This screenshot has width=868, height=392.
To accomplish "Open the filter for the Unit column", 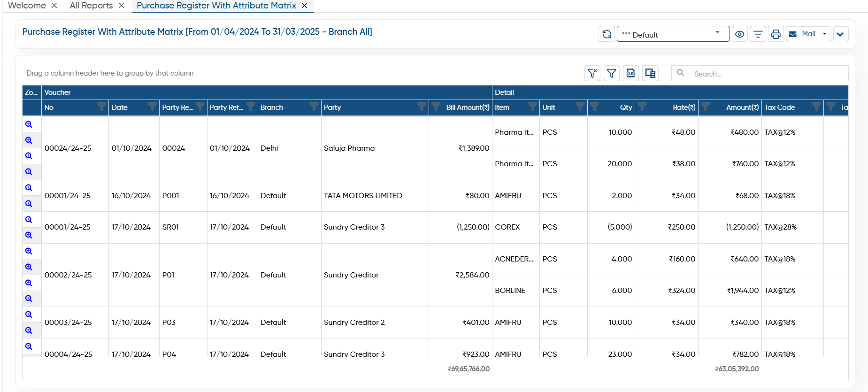I will [x=580, y=108].
